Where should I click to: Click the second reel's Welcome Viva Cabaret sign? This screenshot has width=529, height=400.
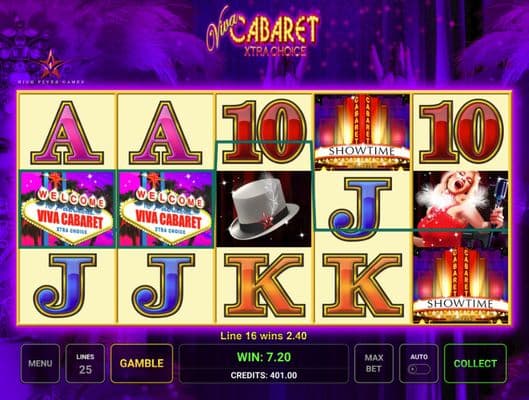165,209
